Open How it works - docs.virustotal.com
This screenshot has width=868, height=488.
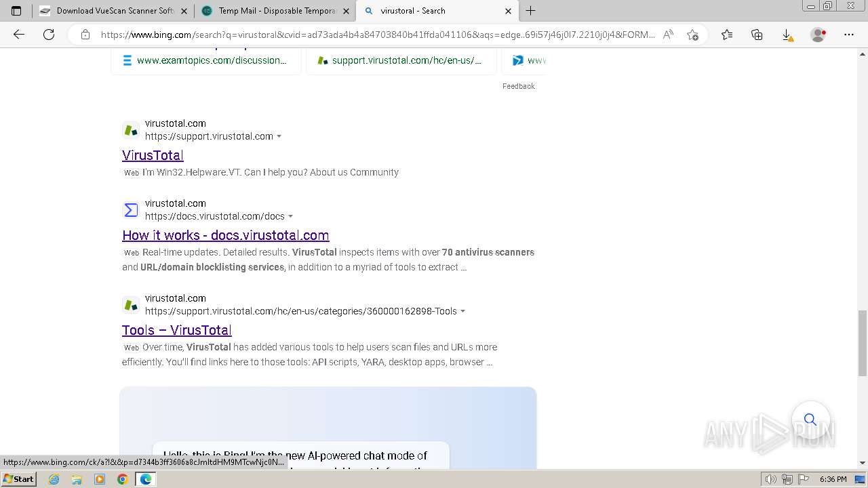click(x=226, y=235)
